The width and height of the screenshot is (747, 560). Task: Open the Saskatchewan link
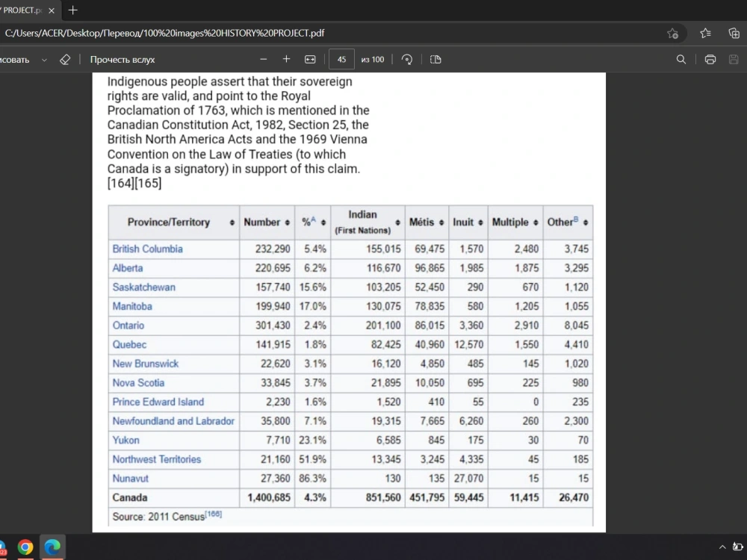144,287
